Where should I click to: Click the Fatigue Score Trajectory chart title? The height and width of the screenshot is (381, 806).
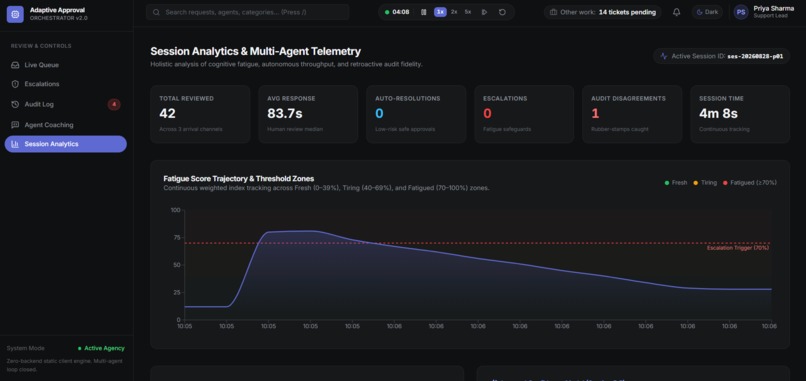239,179
